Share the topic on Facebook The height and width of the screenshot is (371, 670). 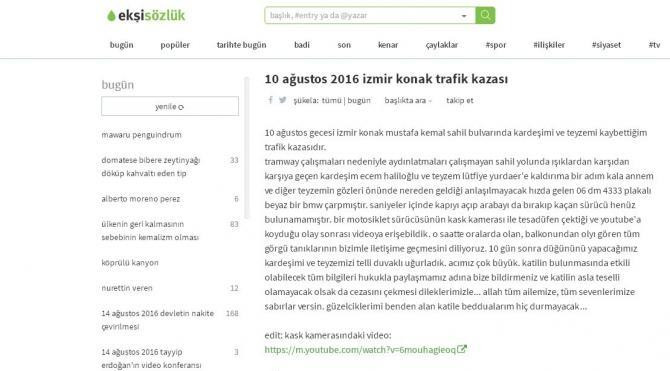click(270, 100)
